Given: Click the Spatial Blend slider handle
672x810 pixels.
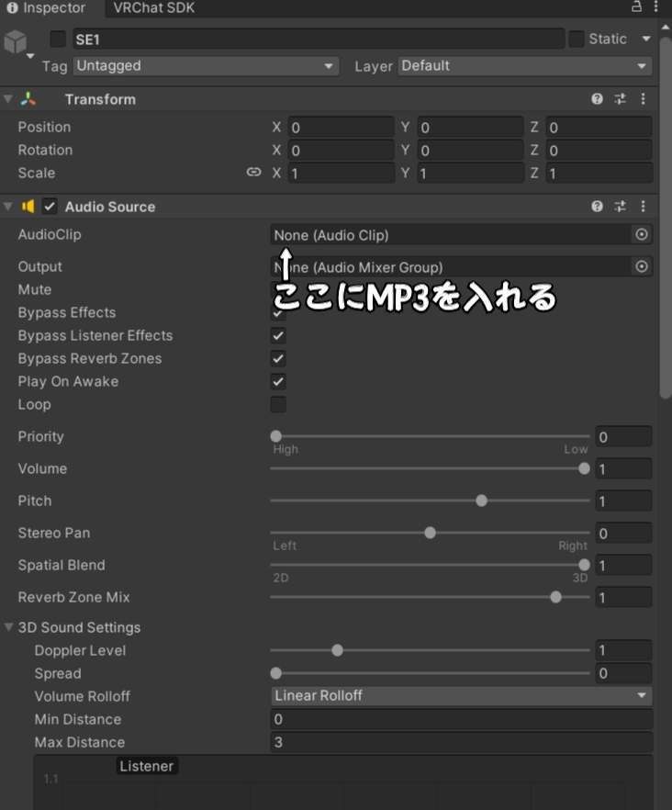Looking at the screenshot, I should click(584, 565).
